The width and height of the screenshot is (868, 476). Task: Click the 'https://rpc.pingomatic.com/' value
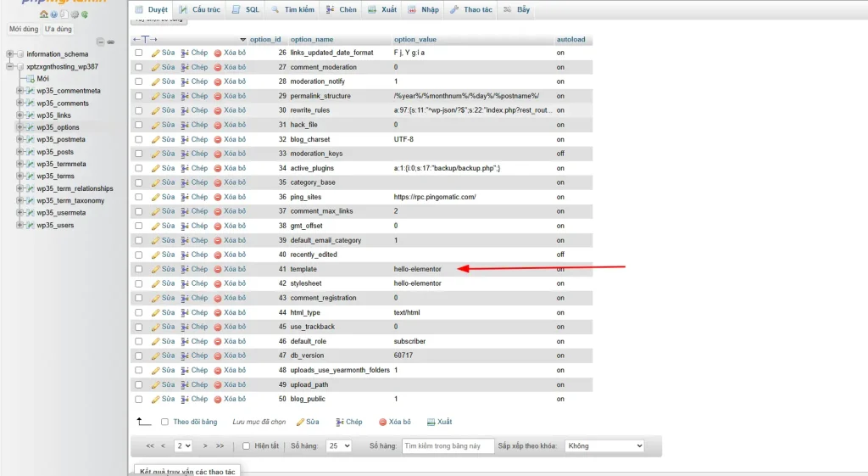pyautogui.click(x=435, y=197)
